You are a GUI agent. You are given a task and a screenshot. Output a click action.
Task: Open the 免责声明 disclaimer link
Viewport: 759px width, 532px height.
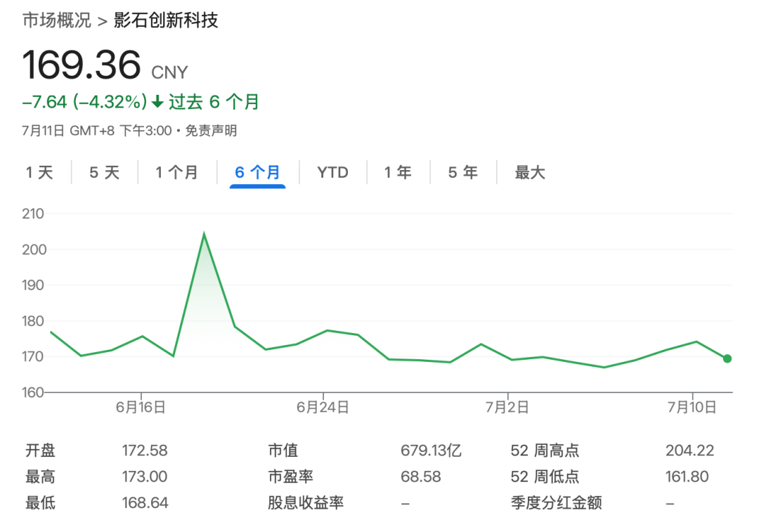211,131
